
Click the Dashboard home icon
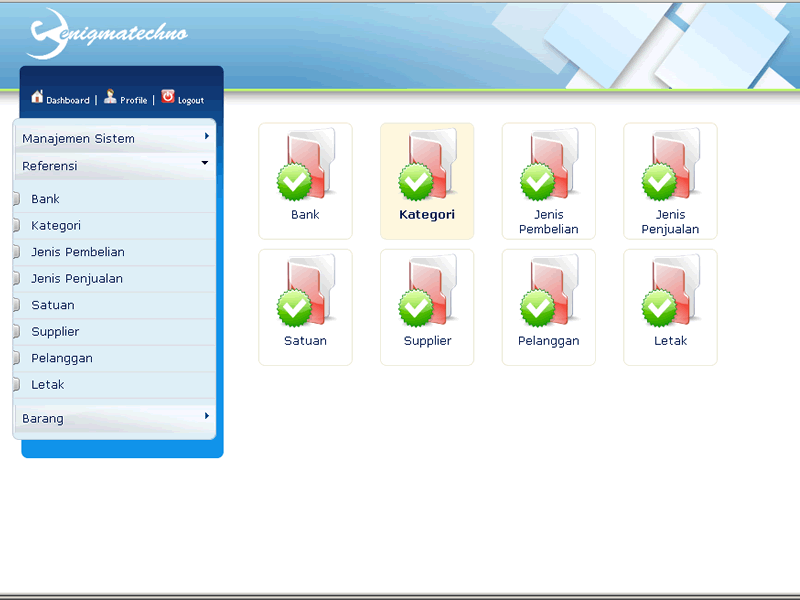pos(37,96)
